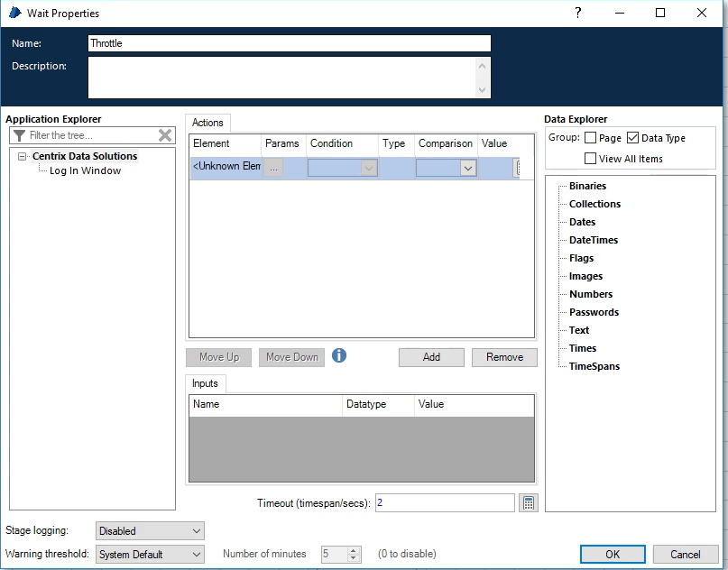Viewport: 728px width, 570px height.
Task: Open the Condition dropdown in Actions row
Action: pos(369,168)
